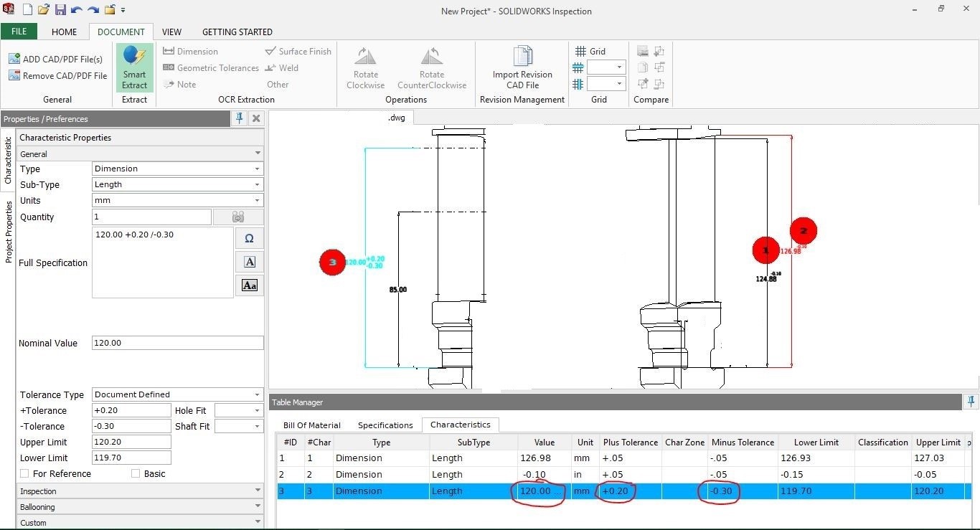Expand the Ballooning section
This screenshot has height=530, width=980.
[140, 507]
